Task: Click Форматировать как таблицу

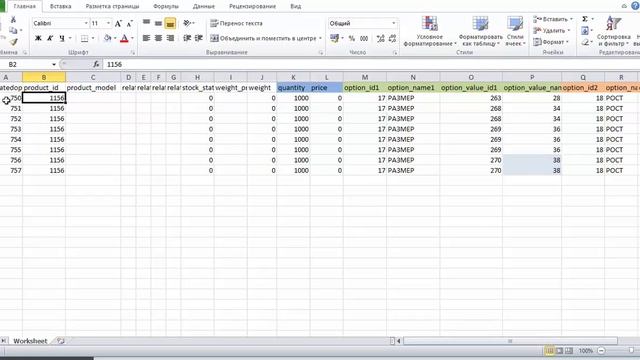Action: (480, 31)
